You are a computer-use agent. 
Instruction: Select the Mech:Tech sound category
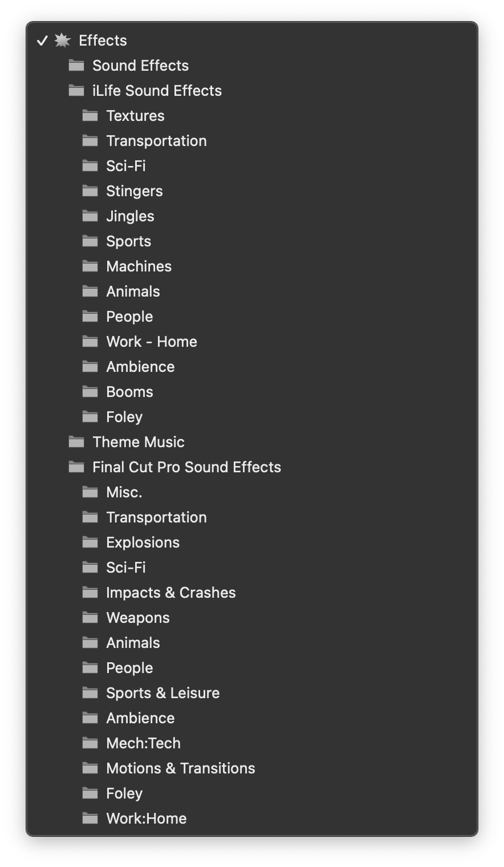pos(252,743)
